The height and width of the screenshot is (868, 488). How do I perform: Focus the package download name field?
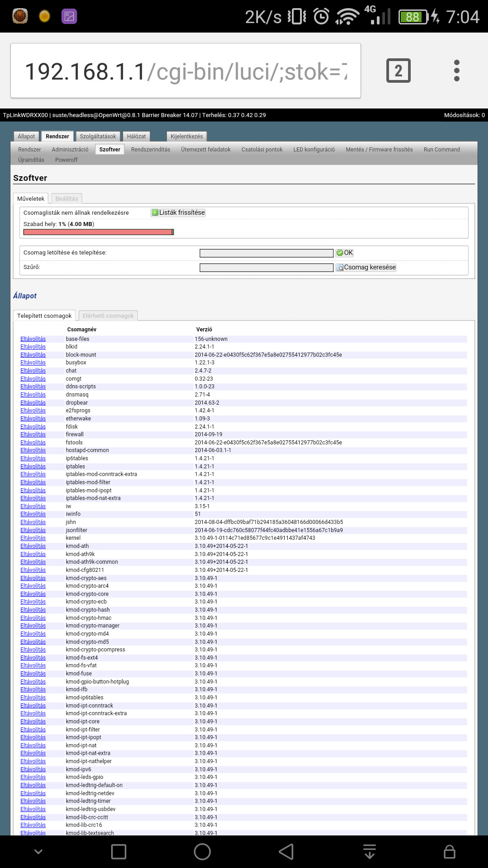tap(267, 253)
